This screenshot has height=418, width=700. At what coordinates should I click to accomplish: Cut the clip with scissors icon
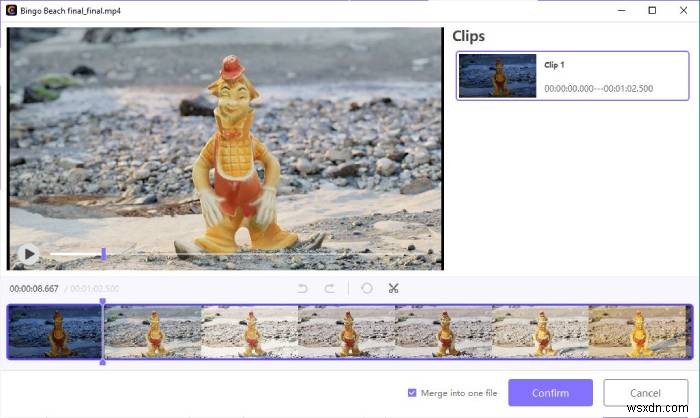pos(393,288)
